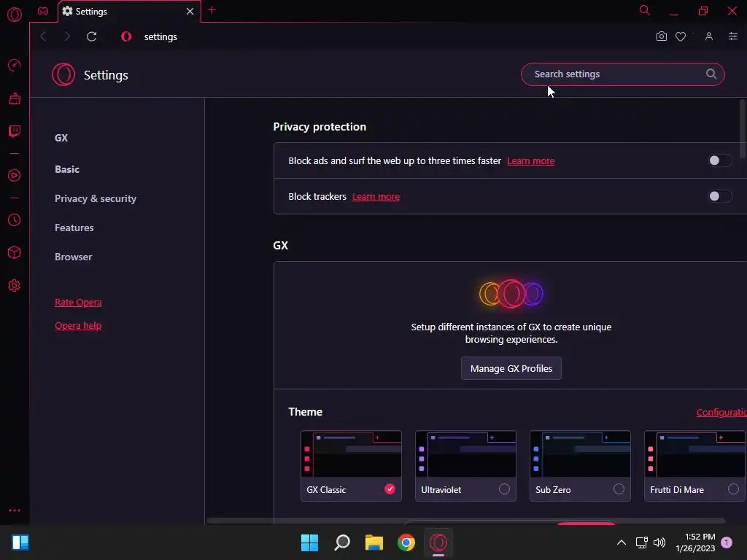Image resolution: width=747 pixels, height=560 pixels.
Task: Click the tab search magnifier in title bar
Action: click(x=645, y=10)
